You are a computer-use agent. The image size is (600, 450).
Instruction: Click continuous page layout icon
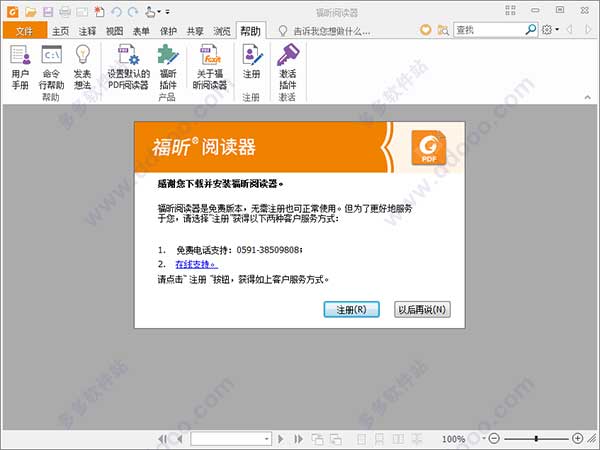click(x=380, y=439)
